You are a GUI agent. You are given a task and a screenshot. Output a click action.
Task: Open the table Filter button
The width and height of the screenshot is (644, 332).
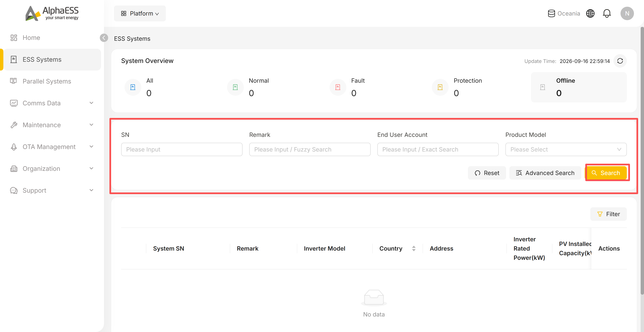[x=608, y=214]
